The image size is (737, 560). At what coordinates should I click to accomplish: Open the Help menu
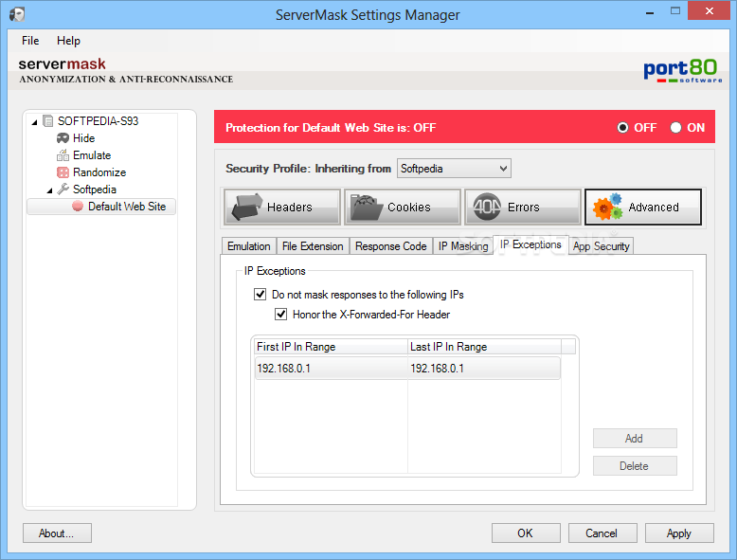pyautogui.click(x=68, y=41)
